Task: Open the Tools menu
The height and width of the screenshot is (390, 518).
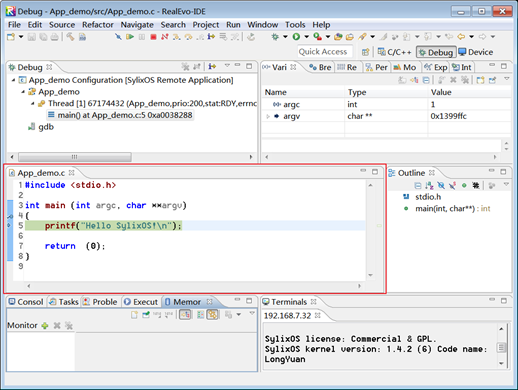Action: [295, 25]
